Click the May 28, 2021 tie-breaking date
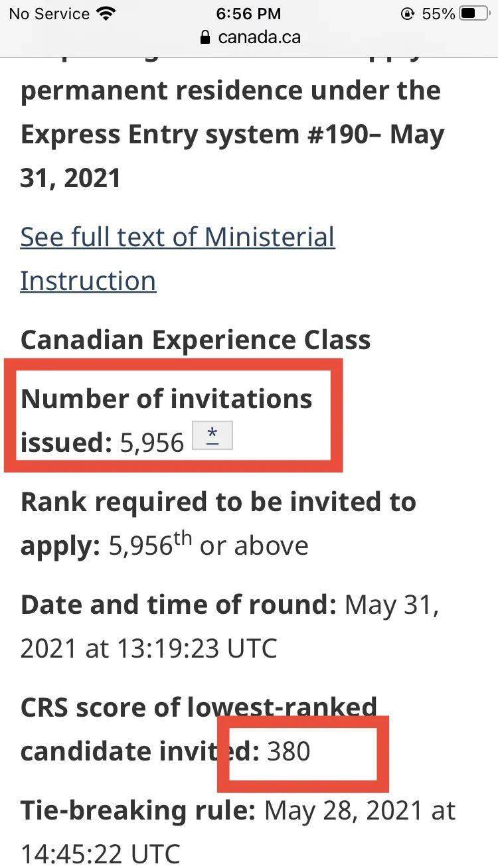Viewport: 498px width, 868px height. [x=343, y=810]
